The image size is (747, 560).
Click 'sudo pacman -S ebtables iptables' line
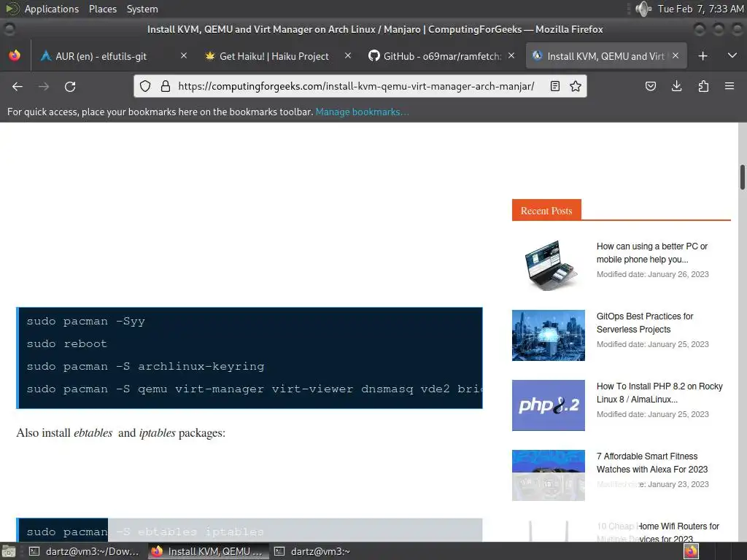pos(145,532)
